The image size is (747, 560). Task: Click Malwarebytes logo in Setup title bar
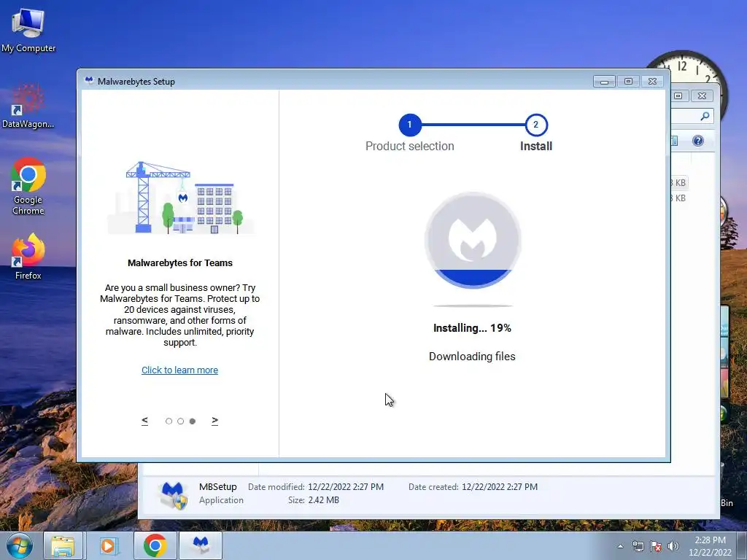pyautogui.click(x=89, y=81)
